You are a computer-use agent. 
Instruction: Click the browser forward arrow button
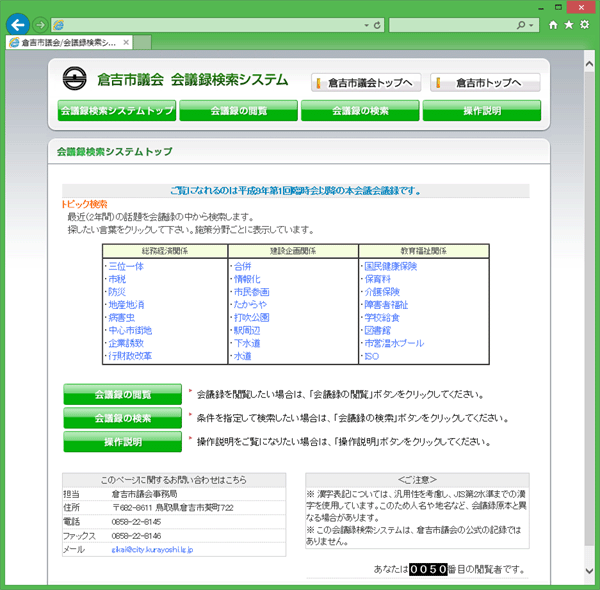(40, 25)
